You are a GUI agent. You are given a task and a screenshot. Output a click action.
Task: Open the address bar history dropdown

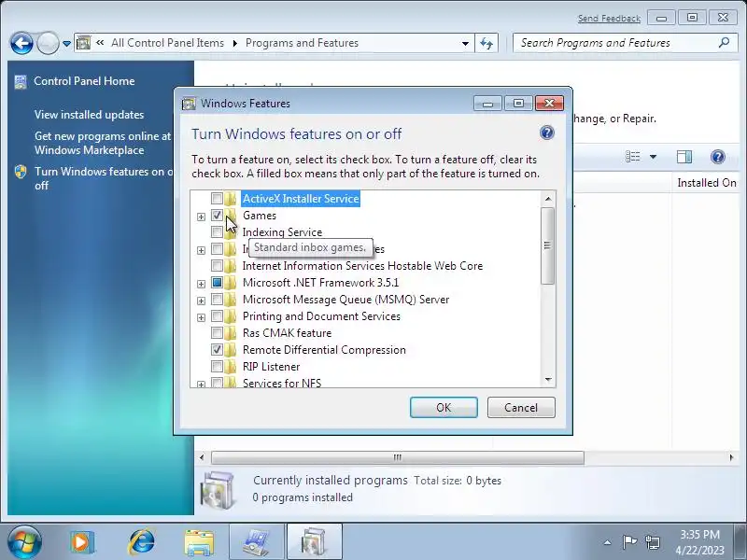[x=465, y=43]
